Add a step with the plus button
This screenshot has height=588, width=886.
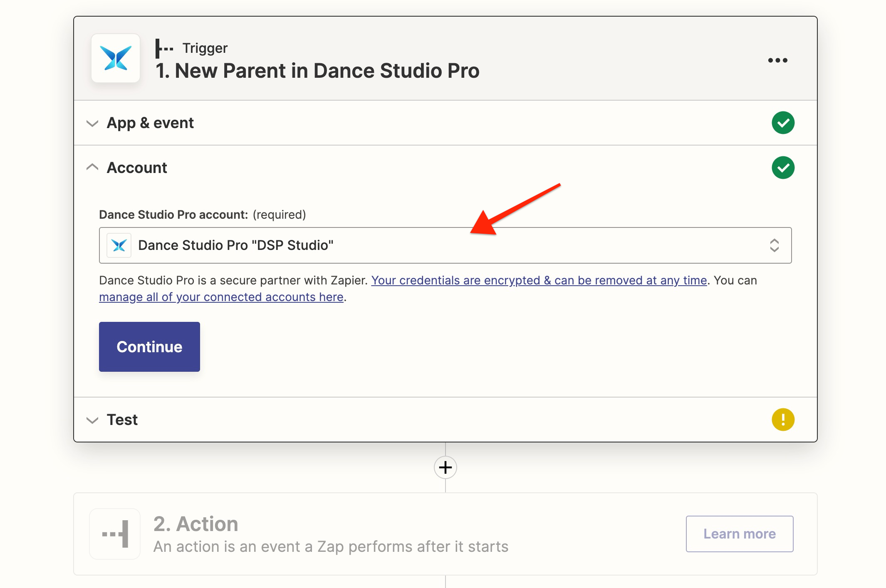click(x=445, y=467)
